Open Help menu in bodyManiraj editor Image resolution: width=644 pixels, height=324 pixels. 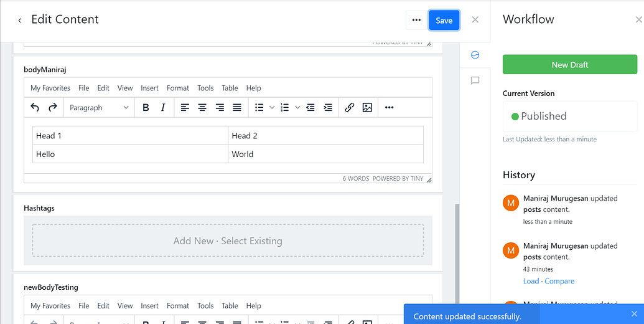253,88
